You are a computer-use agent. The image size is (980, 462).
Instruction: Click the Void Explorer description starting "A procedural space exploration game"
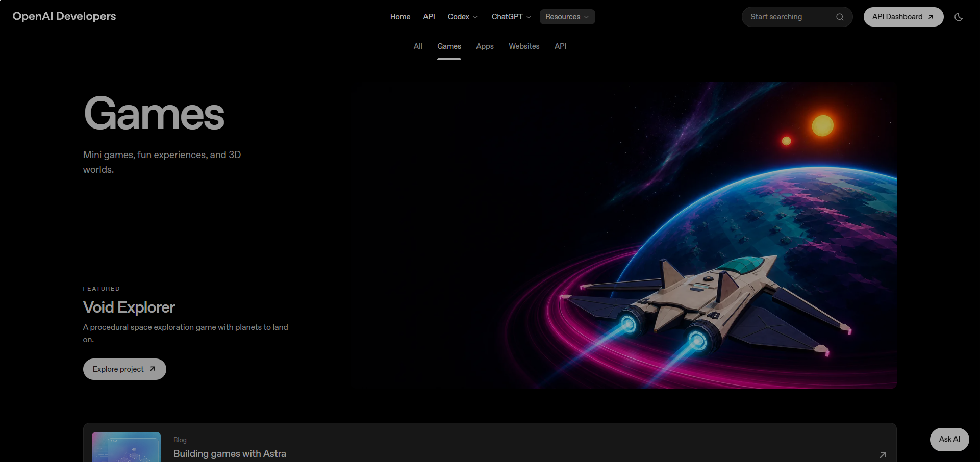pos(186,333)
